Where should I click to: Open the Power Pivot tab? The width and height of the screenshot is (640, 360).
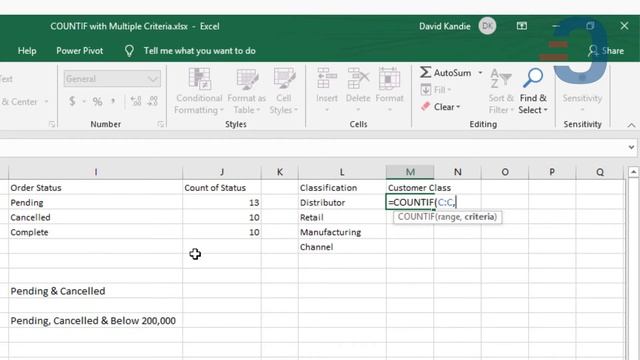[x=80, y=51]
